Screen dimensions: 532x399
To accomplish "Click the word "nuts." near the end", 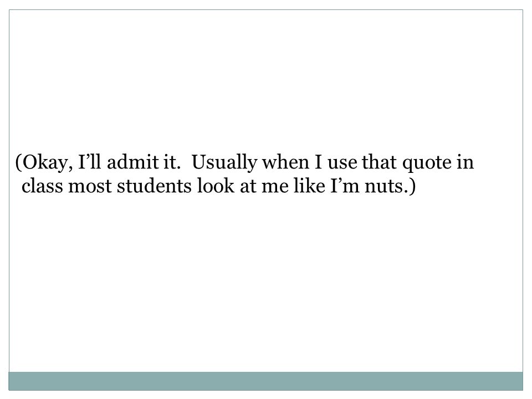I will 386,187.
